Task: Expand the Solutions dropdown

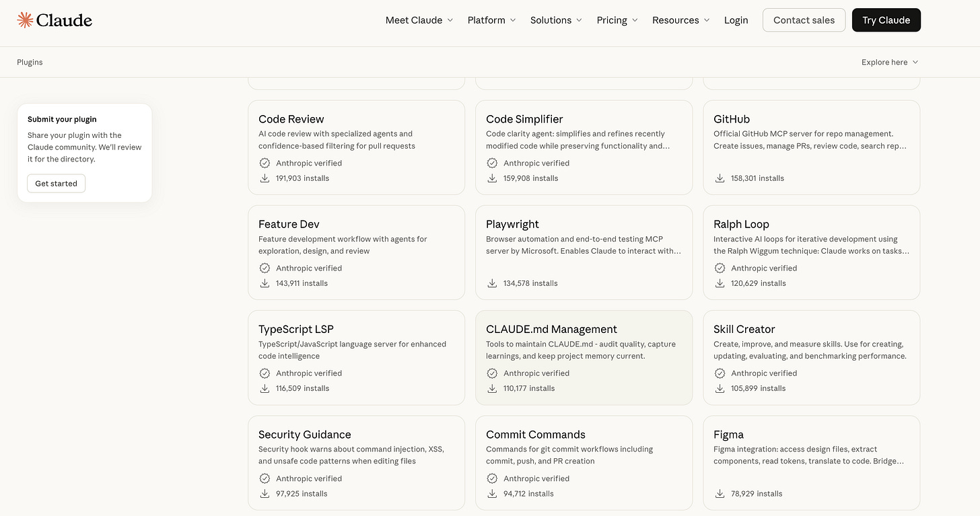Action: pyautogui.click(x=556, y=20)
